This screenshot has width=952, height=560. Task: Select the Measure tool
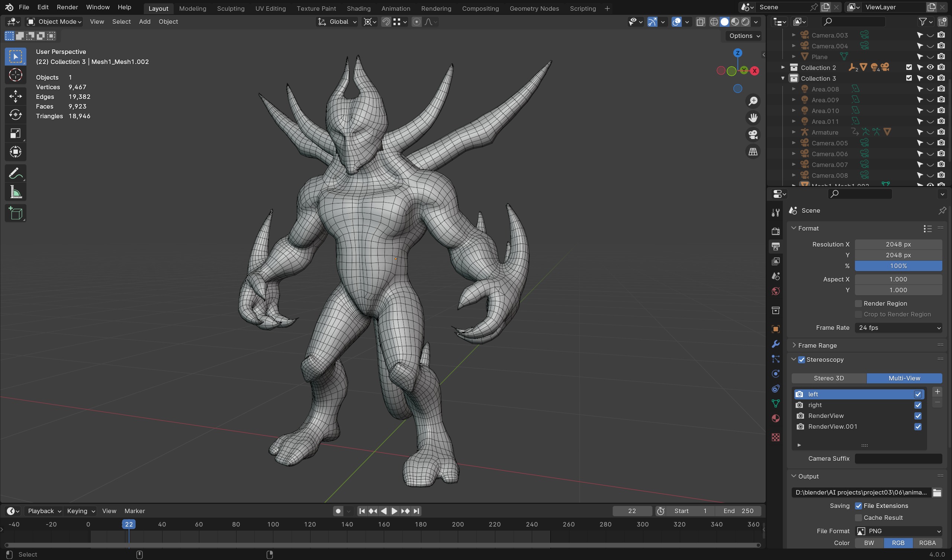16,192
